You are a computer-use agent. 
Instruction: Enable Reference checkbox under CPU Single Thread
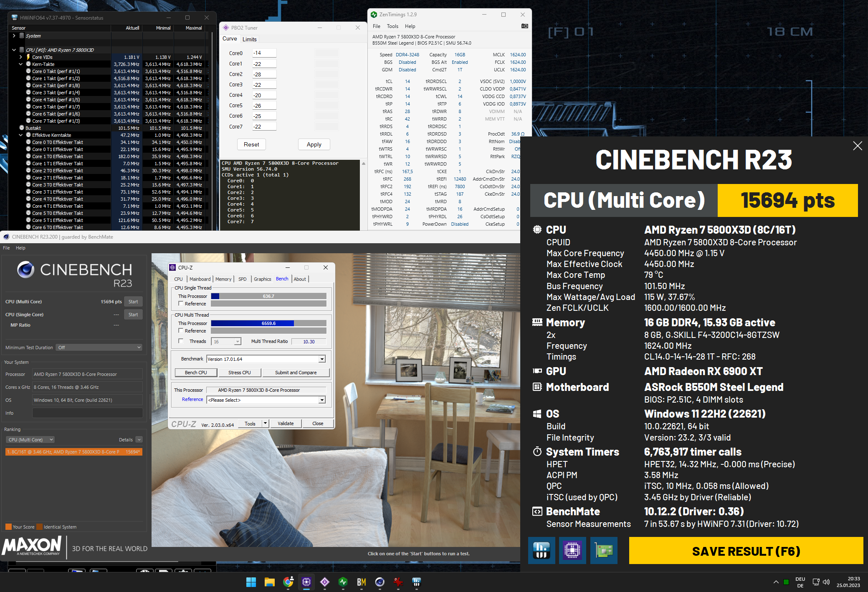pos(181,304)
